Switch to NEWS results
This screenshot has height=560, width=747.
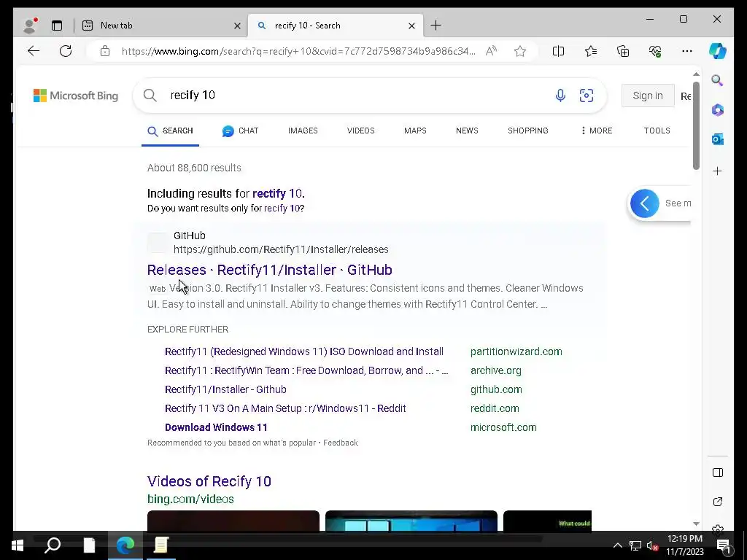click(x=467, y=131)
